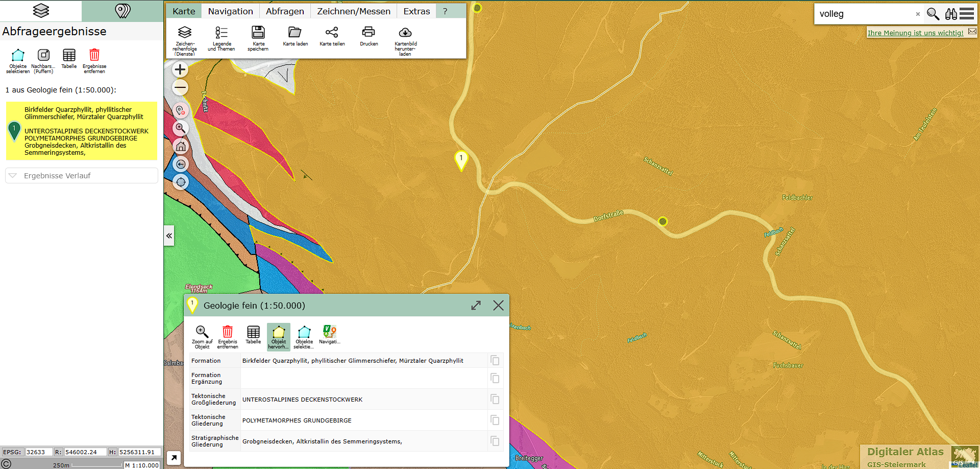This screenshot has height=469, width=980.
Task: Click the yellow numbered map marker 1
Action: pyautogui.click(x=461, y=160)
